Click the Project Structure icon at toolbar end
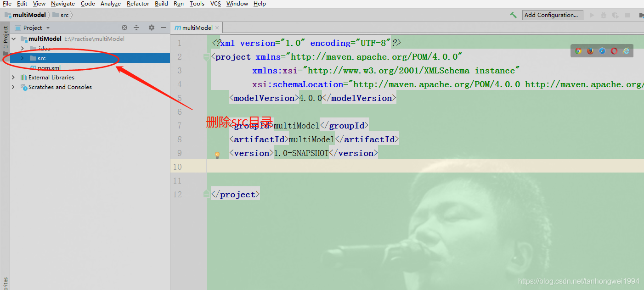 coord(641,15)
